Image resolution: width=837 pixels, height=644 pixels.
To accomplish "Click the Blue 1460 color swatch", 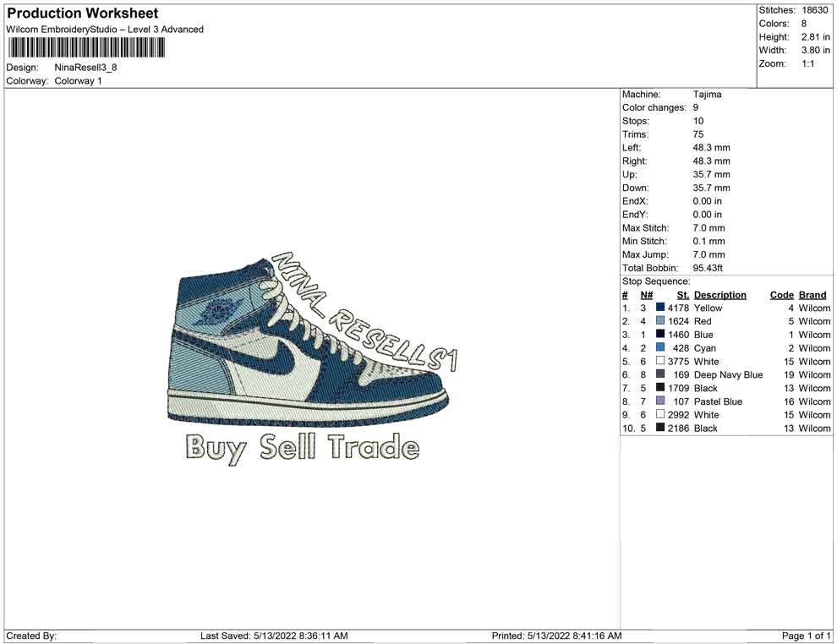I will click(x=660, y=334).
